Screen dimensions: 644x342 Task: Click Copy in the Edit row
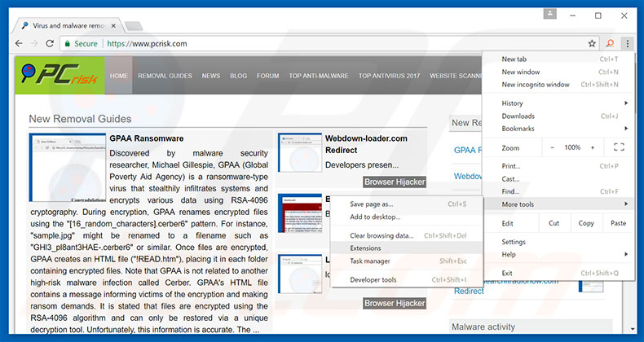(586, 223)
